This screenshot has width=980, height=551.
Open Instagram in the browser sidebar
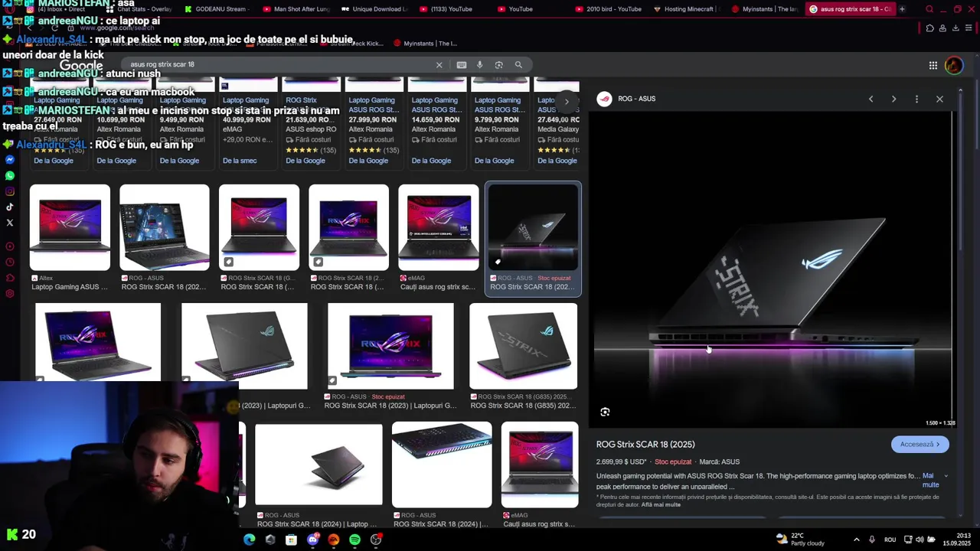tap(10, 191)
